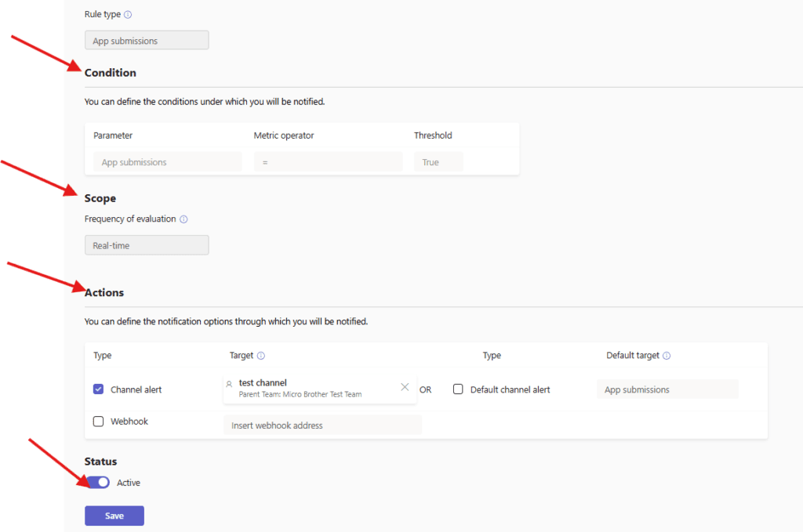Viewport: 803px width, 532px height.
Task: Click the Default target App submissions field
Action: [667, 389]
